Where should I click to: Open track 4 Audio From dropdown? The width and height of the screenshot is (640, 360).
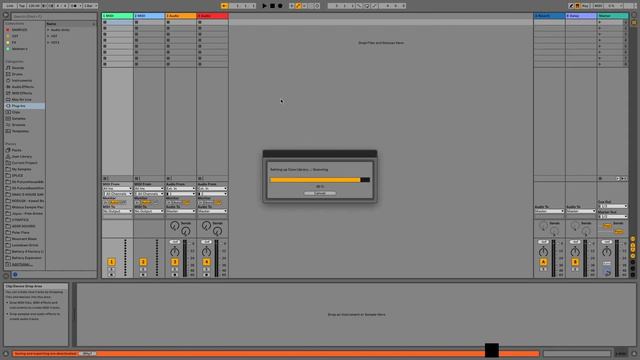(x=212, y=189)
